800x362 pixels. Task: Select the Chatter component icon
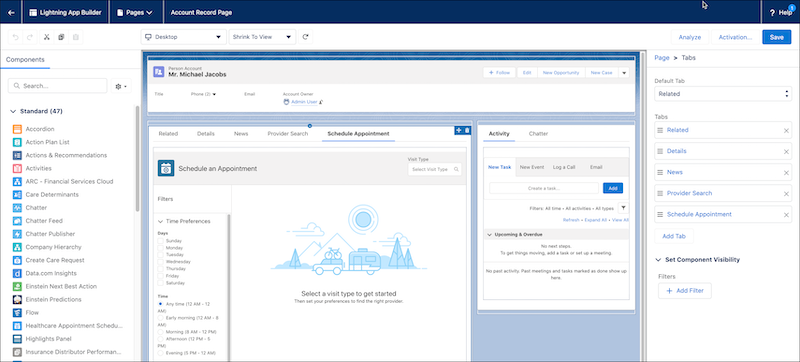coord(17,208)
